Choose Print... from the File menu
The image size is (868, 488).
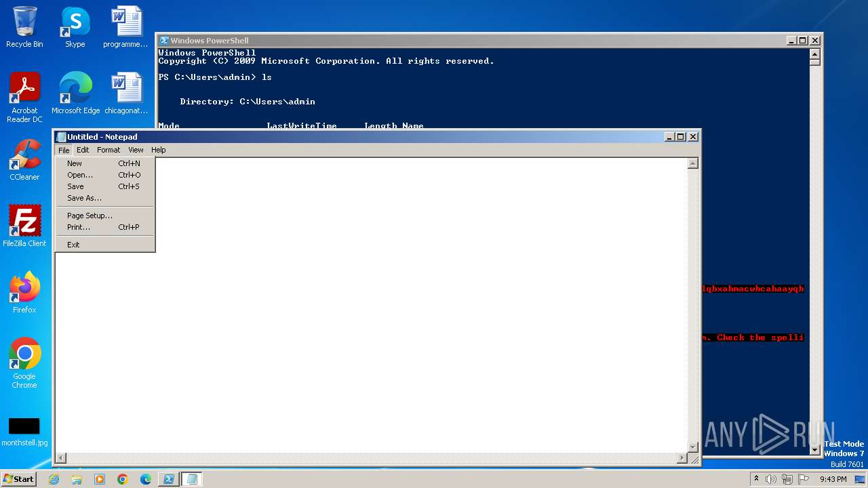point(105,227)
